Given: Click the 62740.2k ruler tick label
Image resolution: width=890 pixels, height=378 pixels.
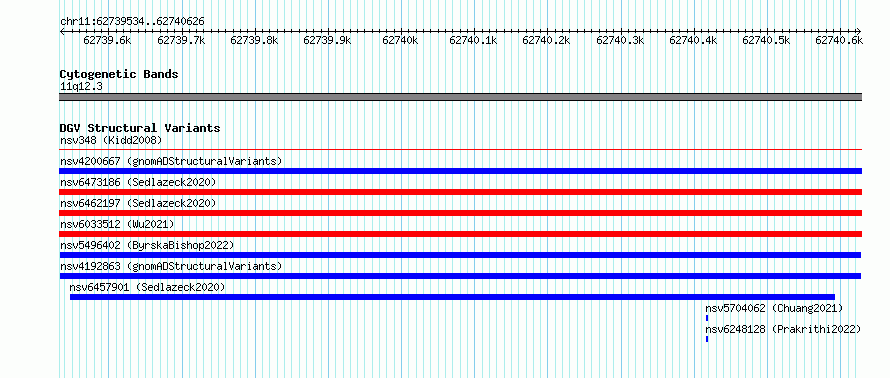Looking at the screenshot, I should 546,40.
